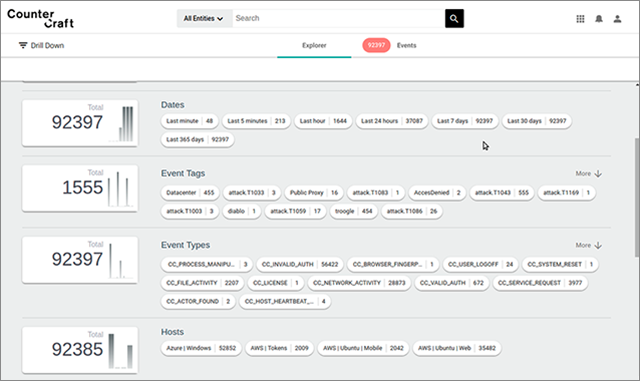
Task: Filter by CC_LICENSE event type
Action: [276, 283]
